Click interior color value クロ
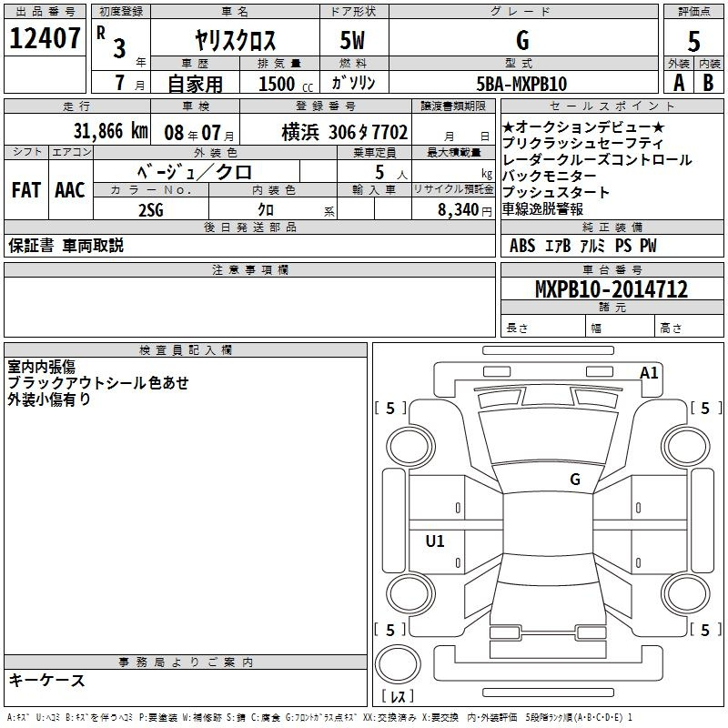728x728 pixels. pyautogui.click(x=266, y=210)
